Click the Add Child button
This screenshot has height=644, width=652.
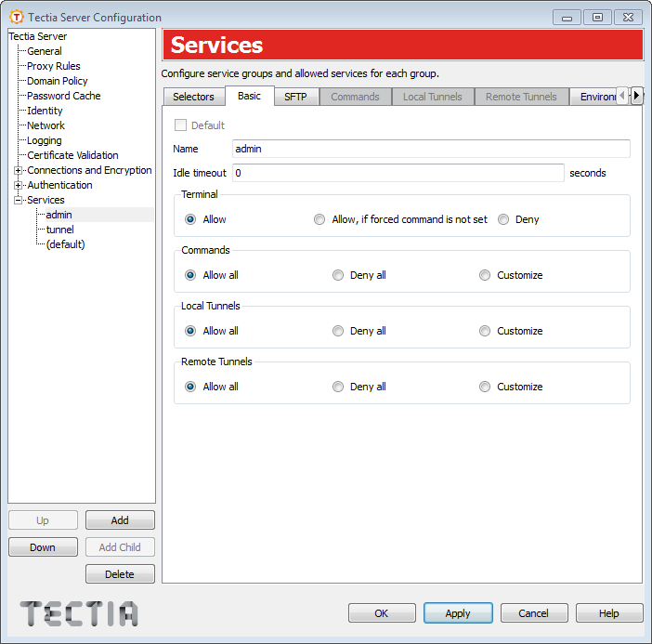coord(120,547)
